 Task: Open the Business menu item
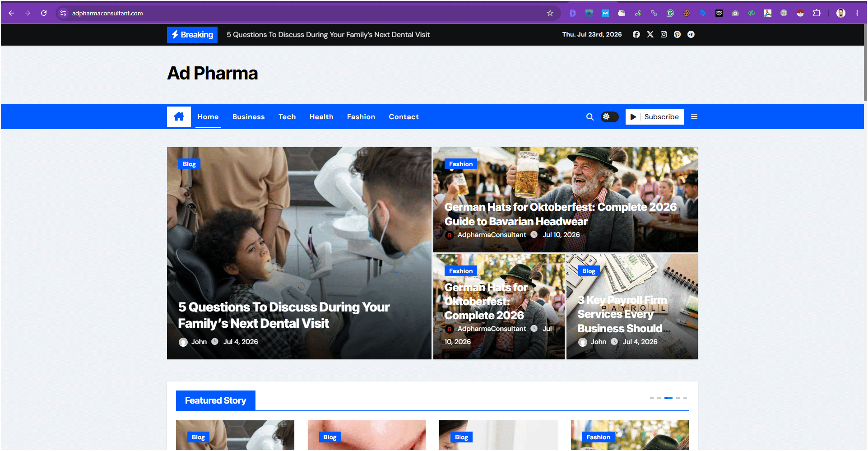tap(248, 116)
